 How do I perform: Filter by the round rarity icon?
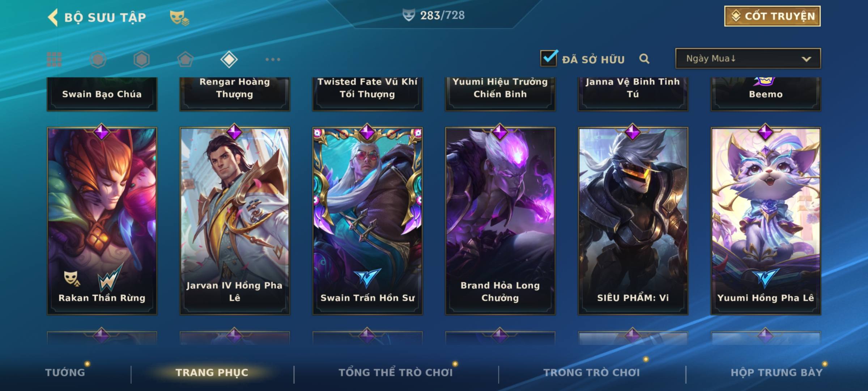coord(98,59)
